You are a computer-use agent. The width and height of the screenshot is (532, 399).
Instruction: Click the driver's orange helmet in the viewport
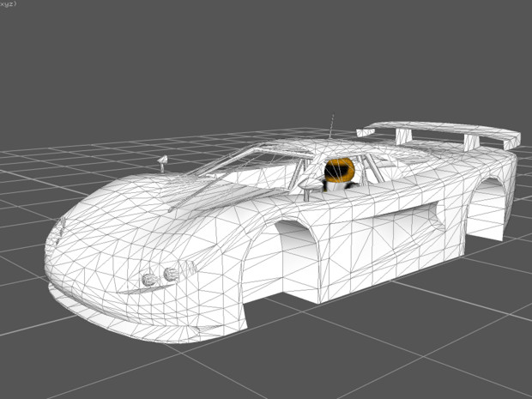coord(339,170)
